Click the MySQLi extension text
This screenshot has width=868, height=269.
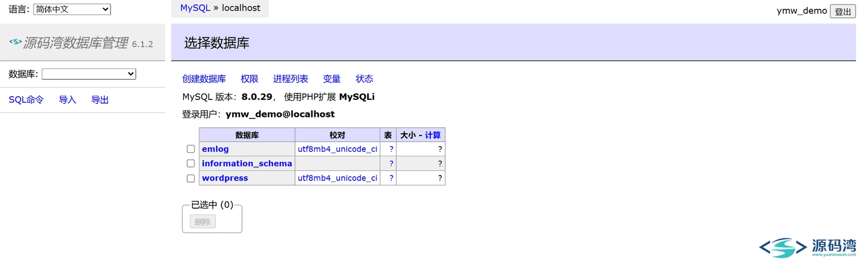pyautogui.click(x=357, y=97)
